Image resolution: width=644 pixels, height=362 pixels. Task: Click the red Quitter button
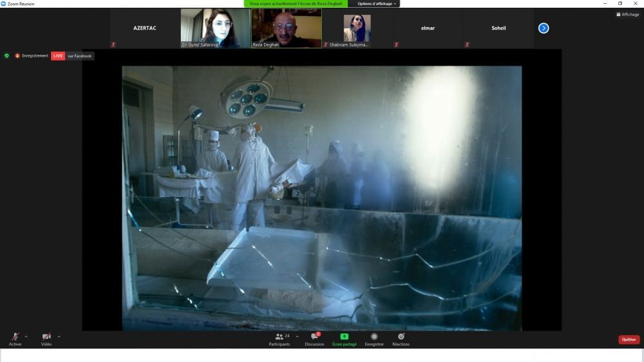(x=629, y=339)
